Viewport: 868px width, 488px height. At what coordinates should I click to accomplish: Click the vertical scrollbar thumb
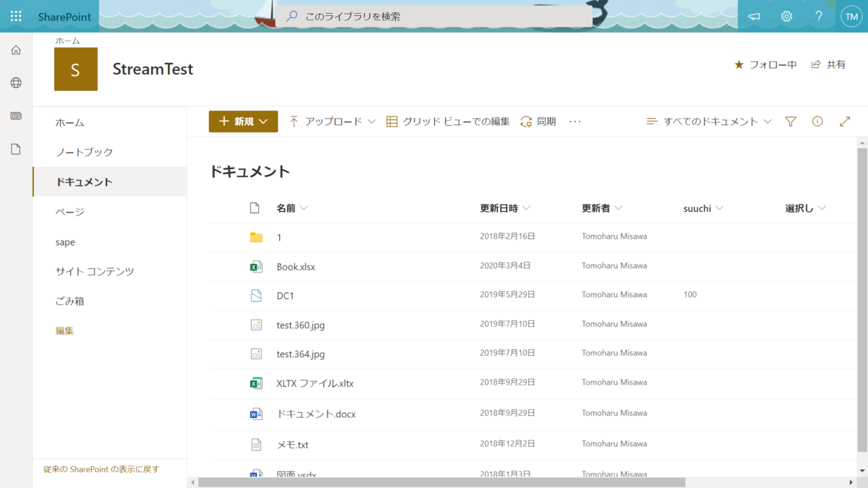click(861, 300)
